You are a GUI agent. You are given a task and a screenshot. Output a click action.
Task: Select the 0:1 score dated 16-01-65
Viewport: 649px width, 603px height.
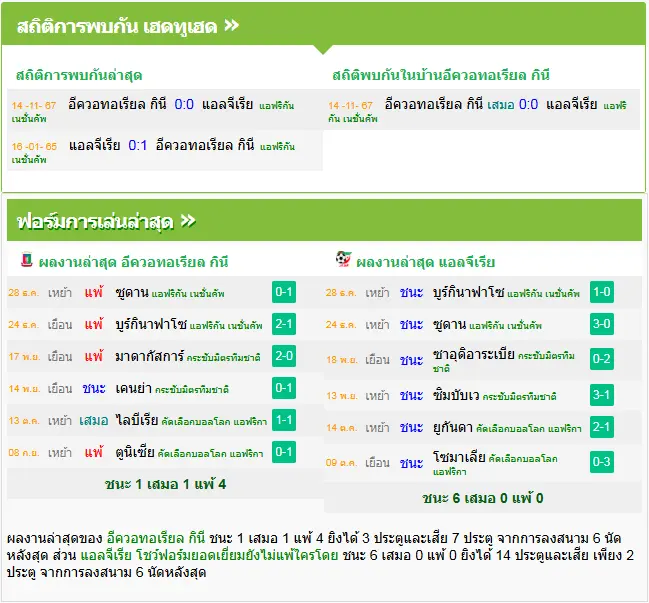coord(138,145)
